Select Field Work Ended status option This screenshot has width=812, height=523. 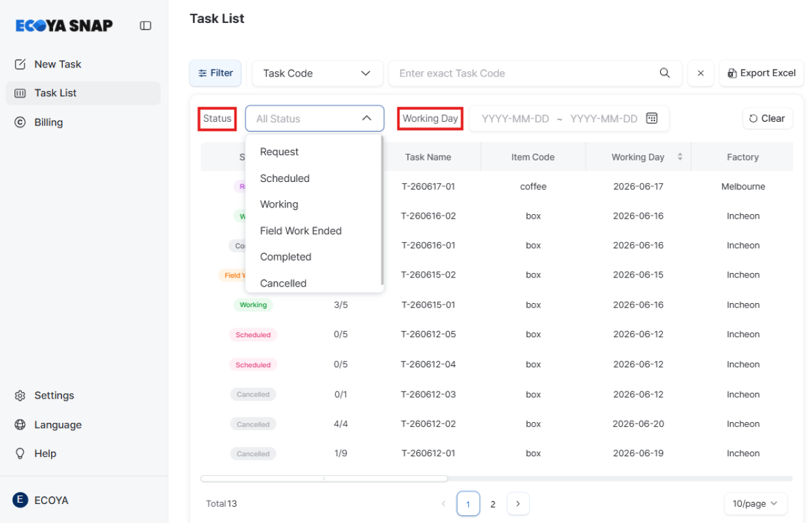click(x=314, y=230)
